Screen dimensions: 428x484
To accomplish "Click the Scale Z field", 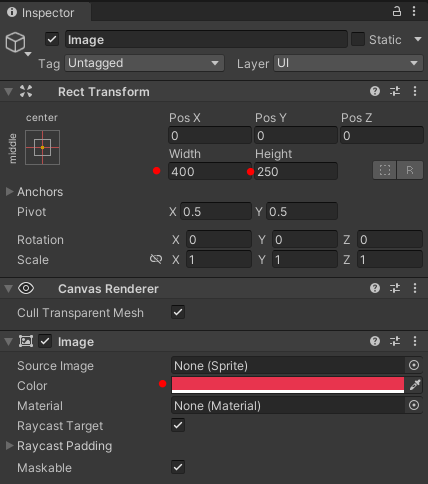I will click(390, 259).
